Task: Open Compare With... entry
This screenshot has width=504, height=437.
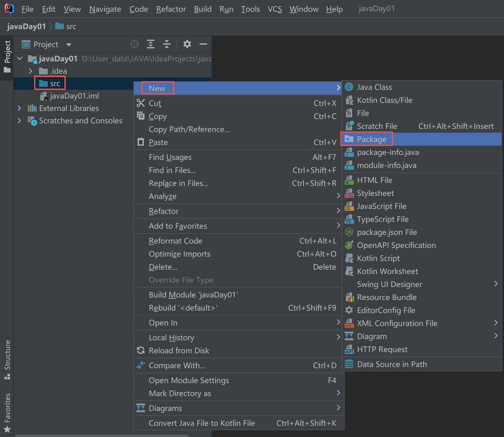Action: [239, 365]
